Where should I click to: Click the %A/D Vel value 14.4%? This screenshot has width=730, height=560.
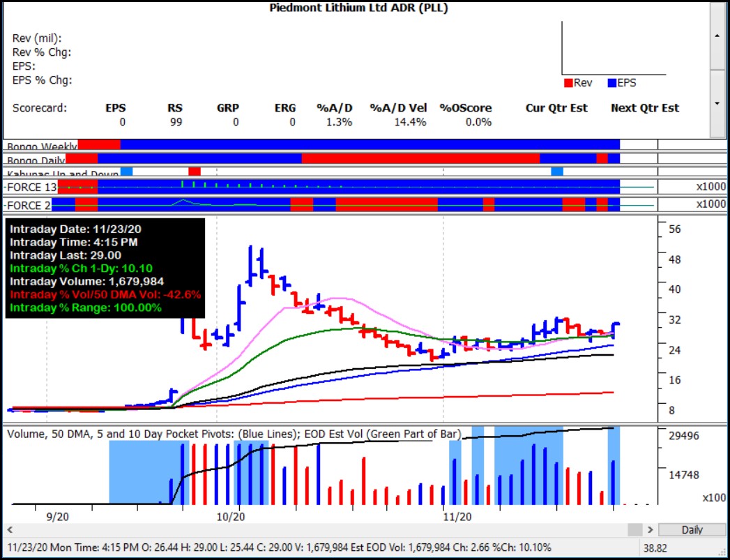click(411, 122)
